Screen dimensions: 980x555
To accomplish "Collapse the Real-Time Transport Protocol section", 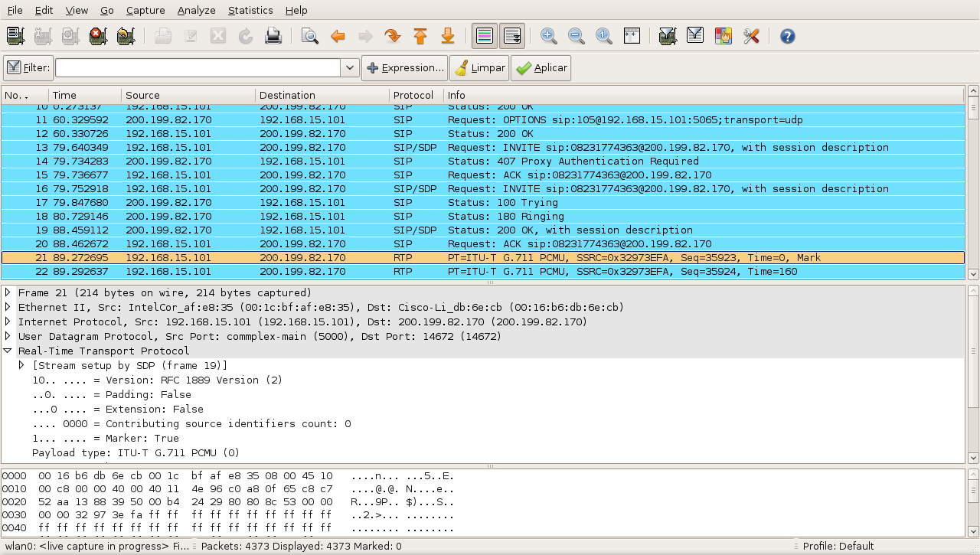I will [x=8, y=351].
